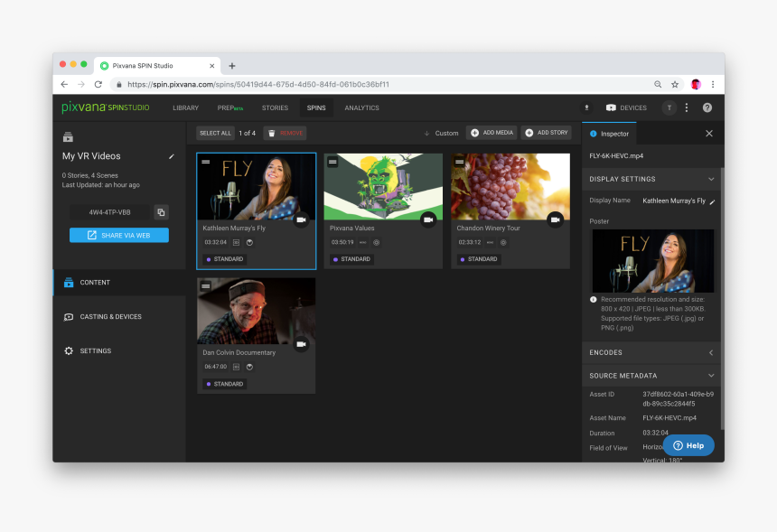
Task: Open the Custom sort dropdown
Action: [x=441, y=134]
